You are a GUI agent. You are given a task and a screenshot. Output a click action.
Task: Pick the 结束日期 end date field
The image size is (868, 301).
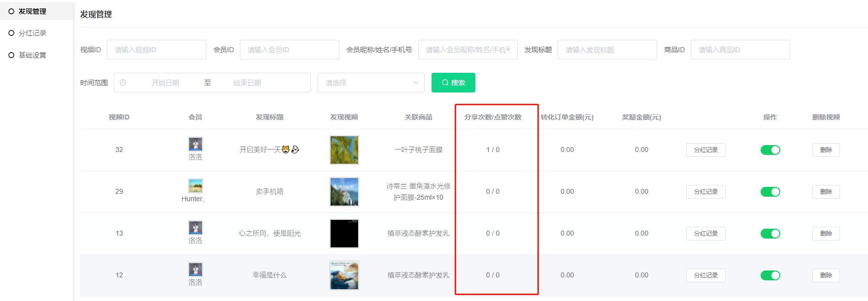pos(247,83)
